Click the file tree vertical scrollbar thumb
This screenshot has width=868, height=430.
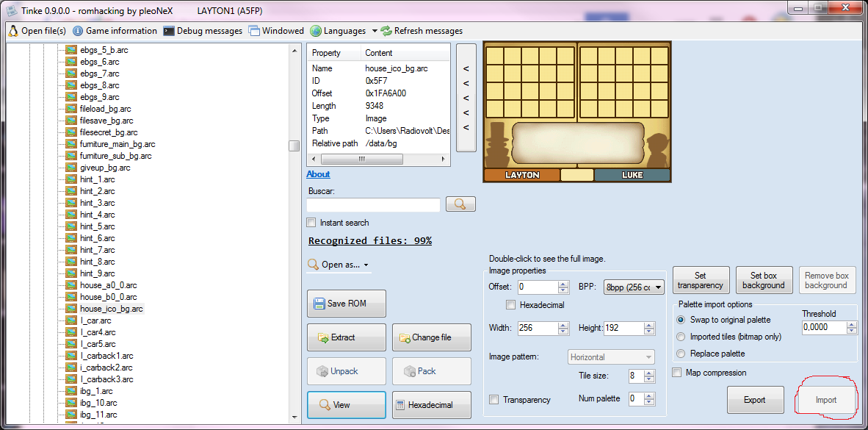[x=294, y=146]
